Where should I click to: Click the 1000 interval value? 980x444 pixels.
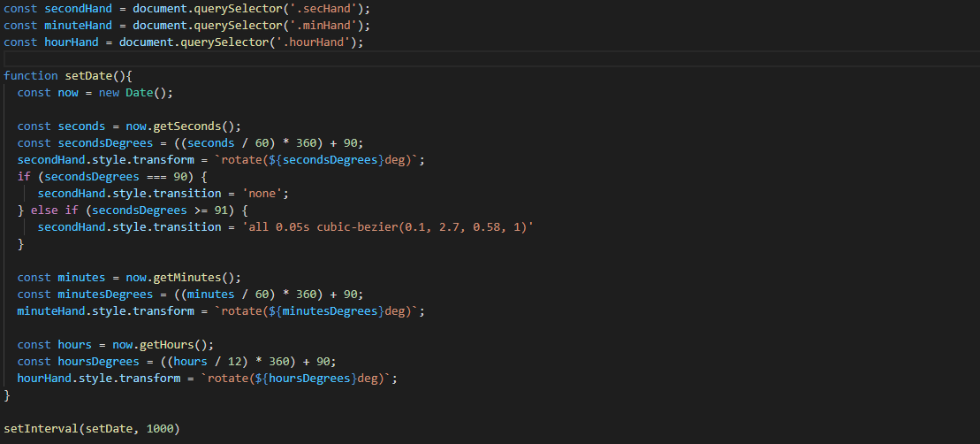(x=160, y=430)
